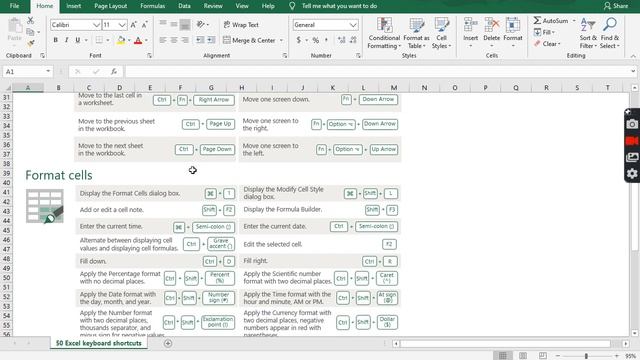Open Merge & Center dropdown arrow

click(x=281, y=40)
